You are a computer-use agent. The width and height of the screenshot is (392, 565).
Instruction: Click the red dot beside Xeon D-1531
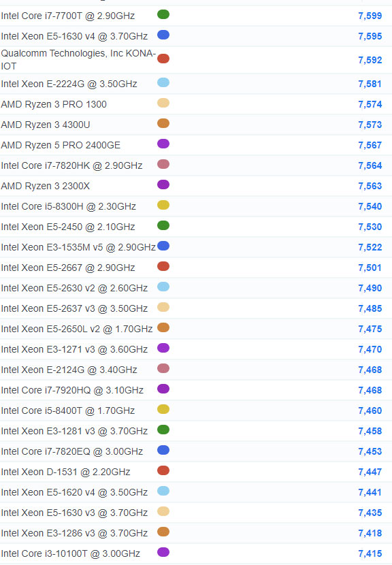click(163, 470)
